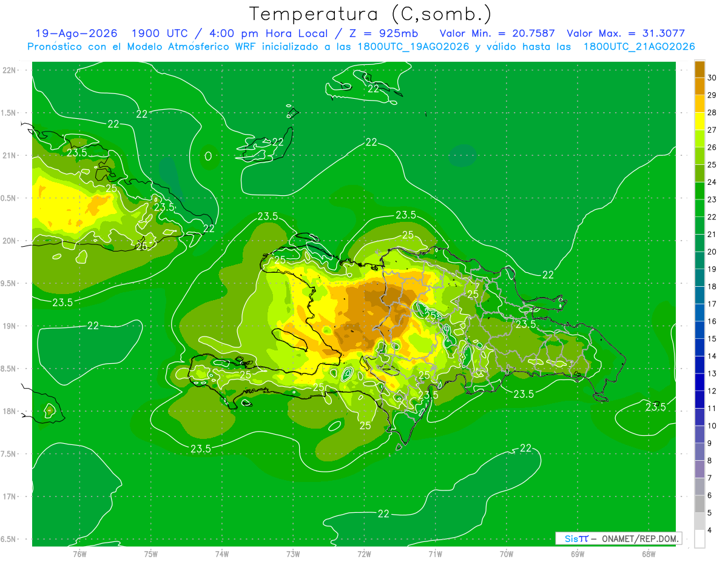Click the '68W' longitude axis label
The image size is (728, 562).
click(649, 554)
